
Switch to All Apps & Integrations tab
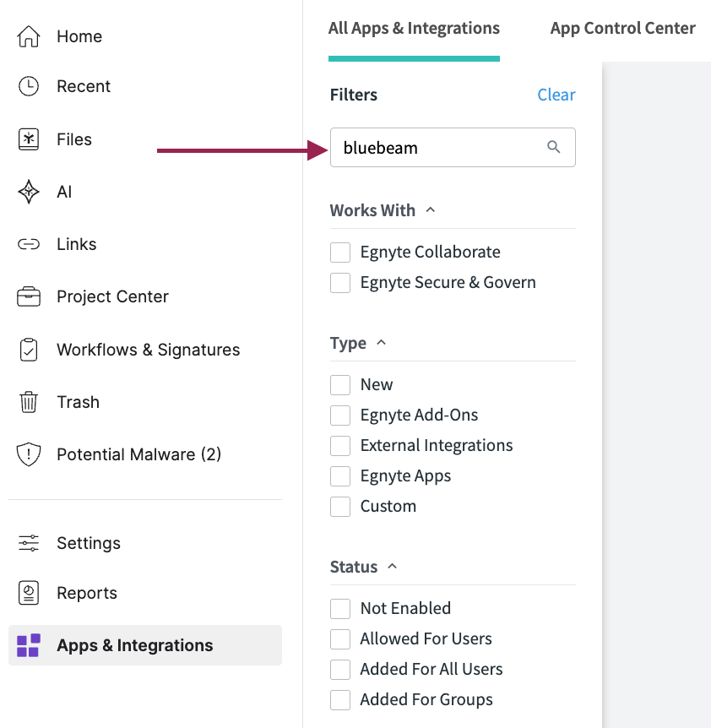(x=414, y=28)
